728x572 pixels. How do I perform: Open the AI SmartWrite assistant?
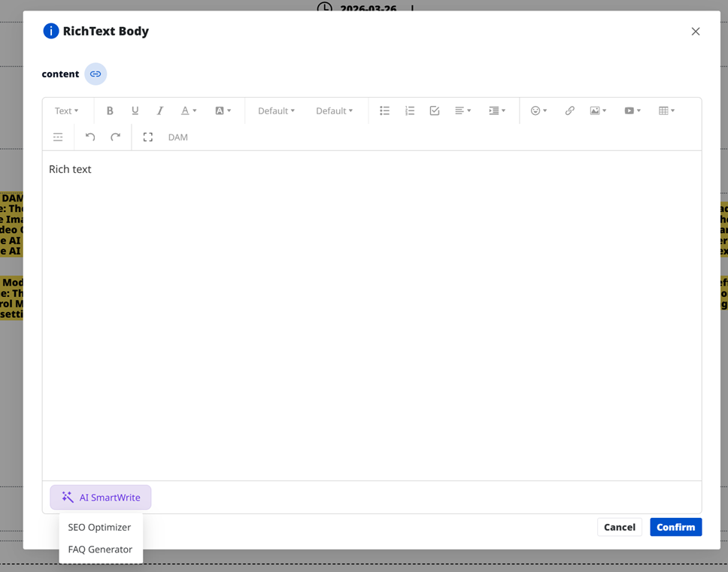100,497
